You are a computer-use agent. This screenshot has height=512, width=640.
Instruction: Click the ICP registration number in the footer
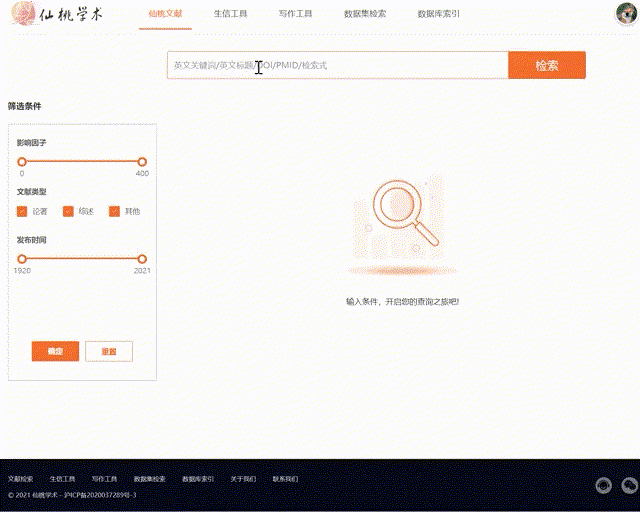100,495
